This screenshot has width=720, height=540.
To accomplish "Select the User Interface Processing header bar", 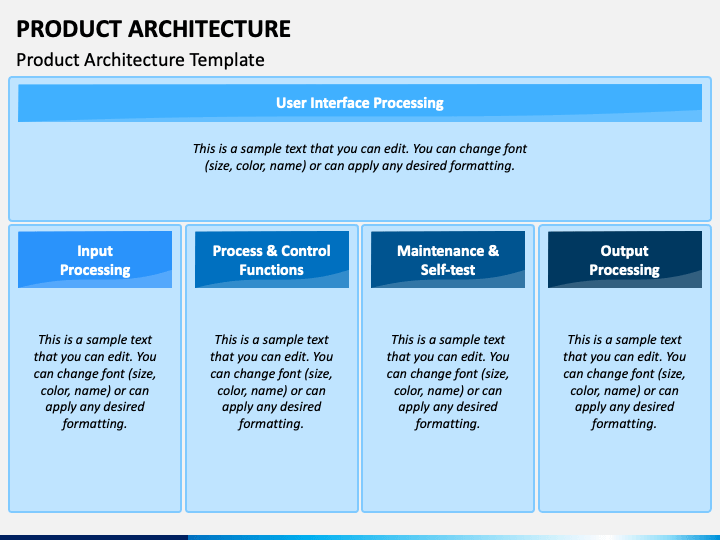I will tap(360, 103).
